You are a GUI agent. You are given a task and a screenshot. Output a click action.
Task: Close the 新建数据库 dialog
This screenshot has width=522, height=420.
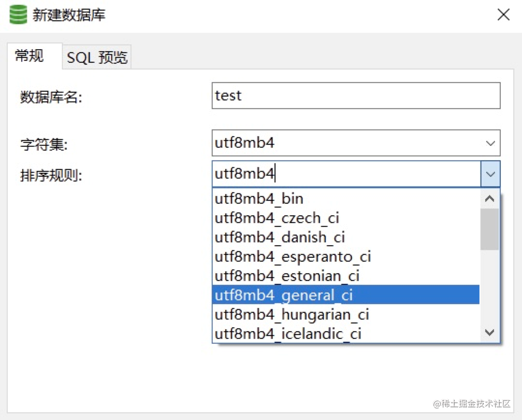pos(503,14)
